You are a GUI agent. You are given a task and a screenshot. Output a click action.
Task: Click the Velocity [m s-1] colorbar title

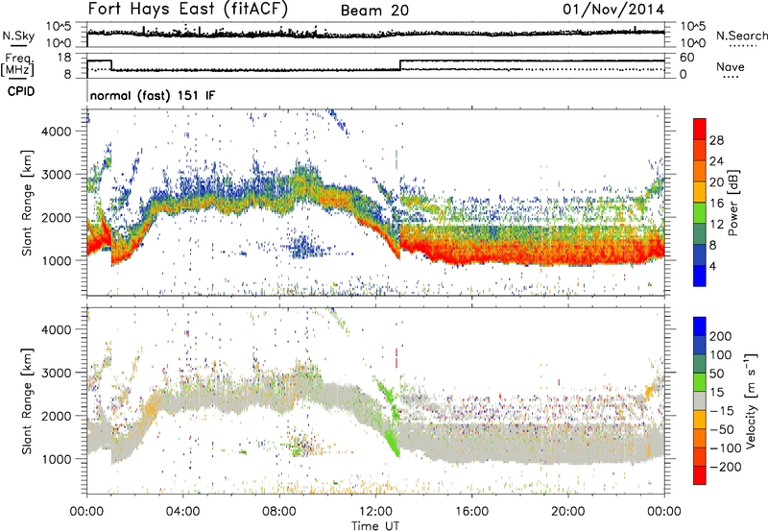[750, 400]
